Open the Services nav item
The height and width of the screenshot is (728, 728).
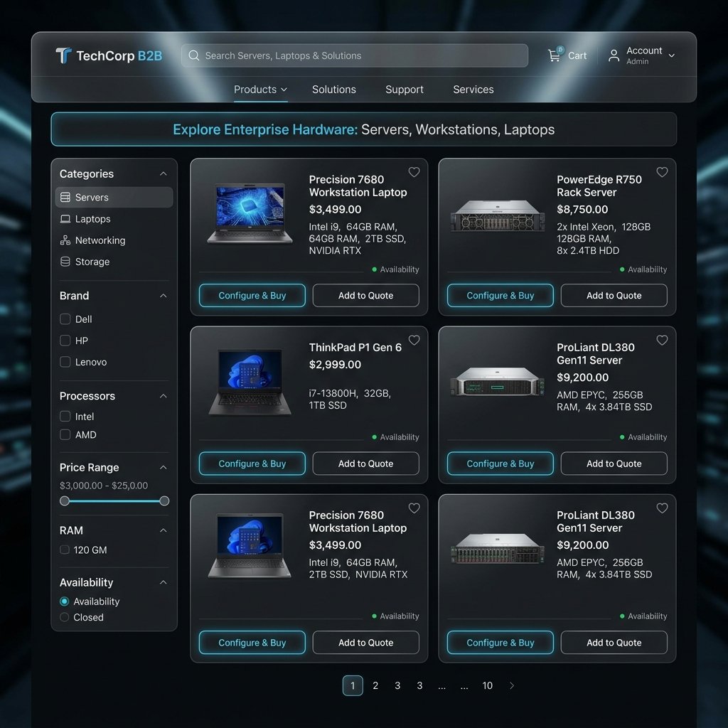[x=473, y=89]
